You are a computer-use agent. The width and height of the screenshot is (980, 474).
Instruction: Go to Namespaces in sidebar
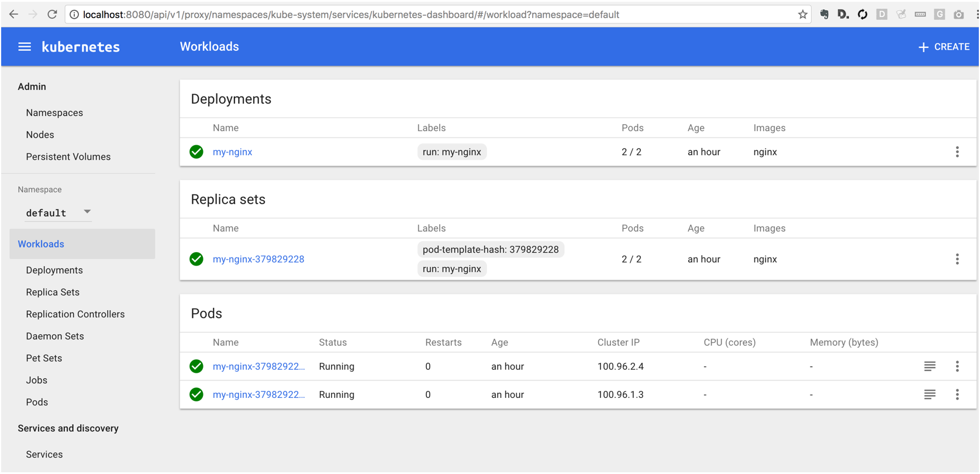click(54, 113)
